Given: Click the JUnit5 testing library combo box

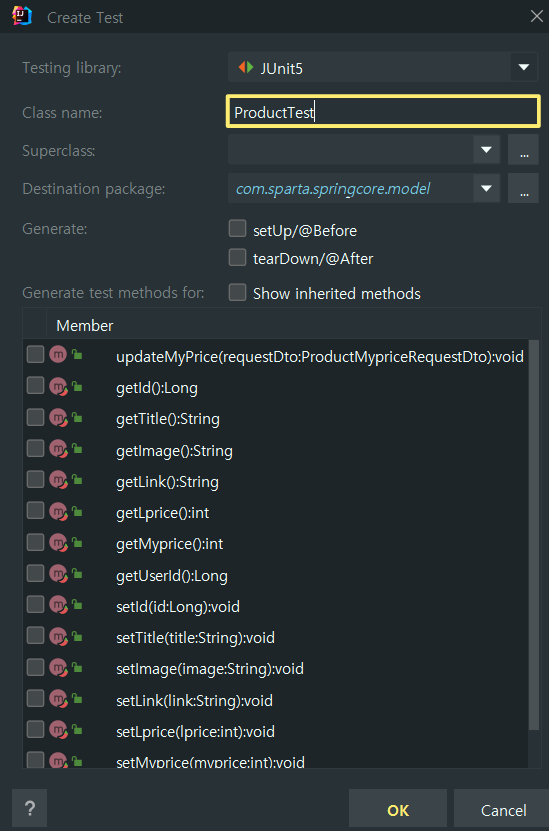Looking at the screenshot, I should tap(383, 67).
